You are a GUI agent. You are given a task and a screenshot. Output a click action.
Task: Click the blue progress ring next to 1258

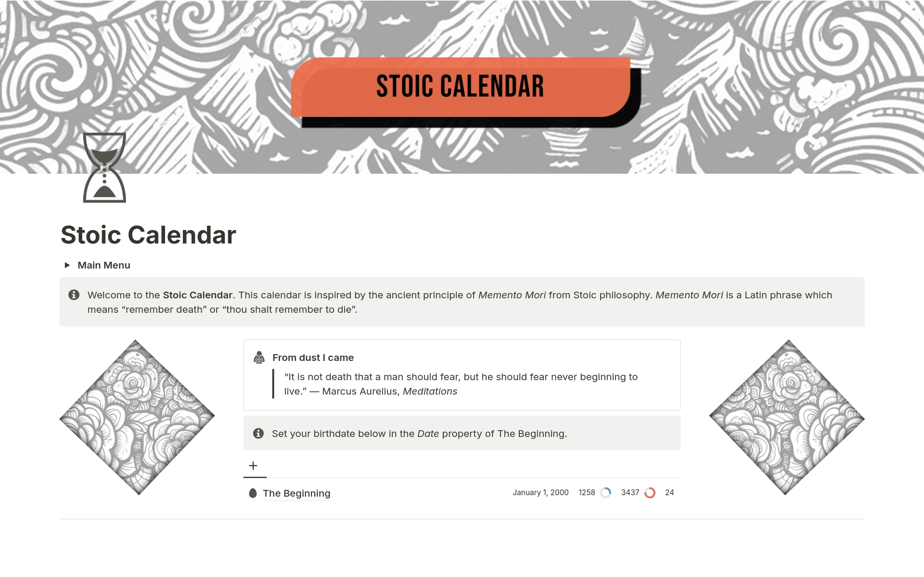tap(606, 493)
